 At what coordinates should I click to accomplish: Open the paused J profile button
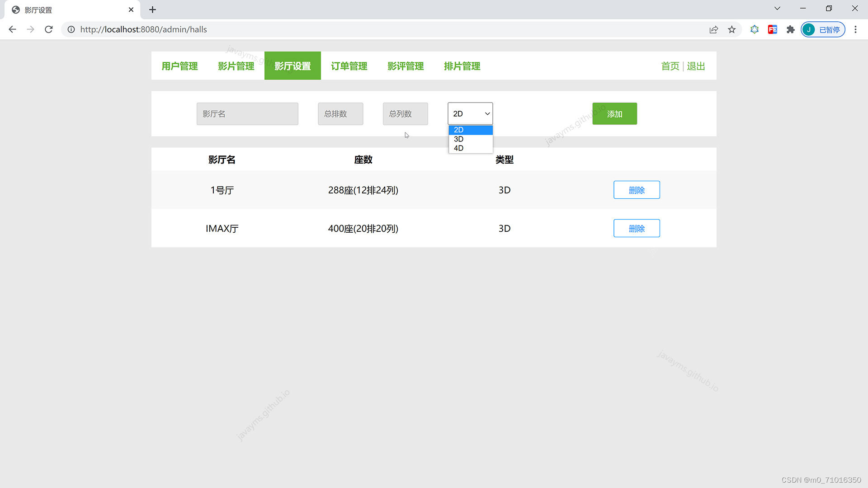point(823,29)
